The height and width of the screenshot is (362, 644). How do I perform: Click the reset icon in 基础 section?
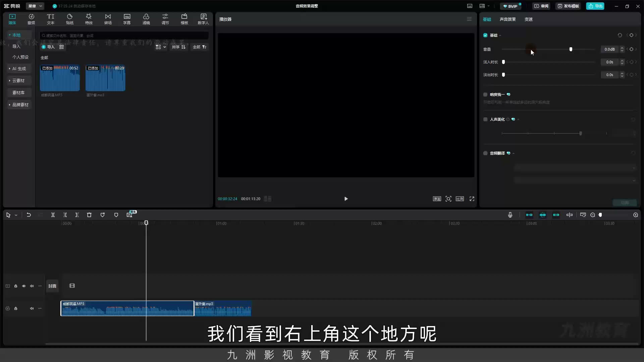[x=620, y=35]
